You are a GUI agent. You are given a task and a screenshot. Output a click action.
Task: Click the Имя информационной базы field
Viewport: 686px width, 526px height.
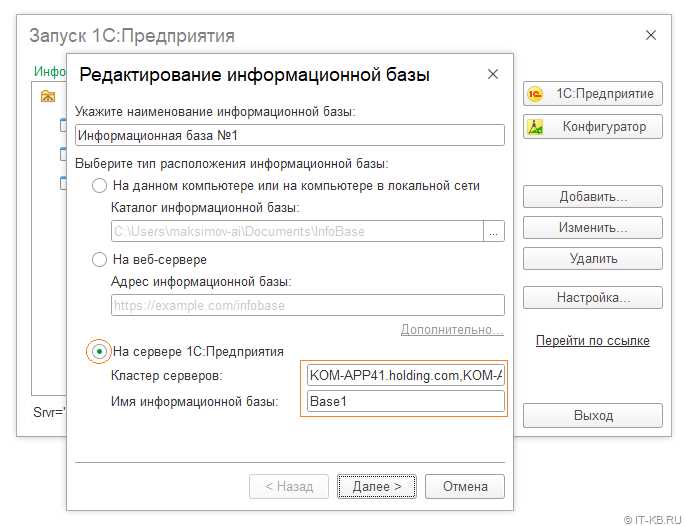tap(406, 401)
